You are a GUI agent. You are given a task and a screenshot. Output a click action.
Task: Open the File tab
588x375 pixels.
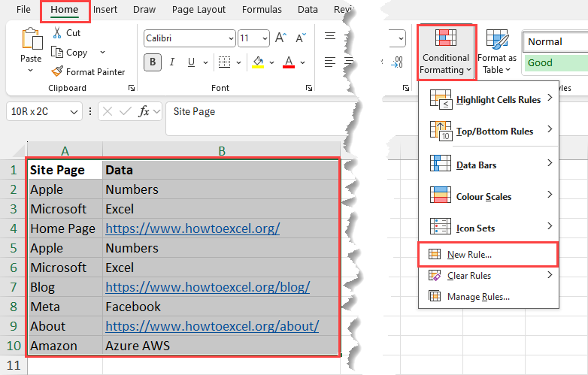click(23, 9)
